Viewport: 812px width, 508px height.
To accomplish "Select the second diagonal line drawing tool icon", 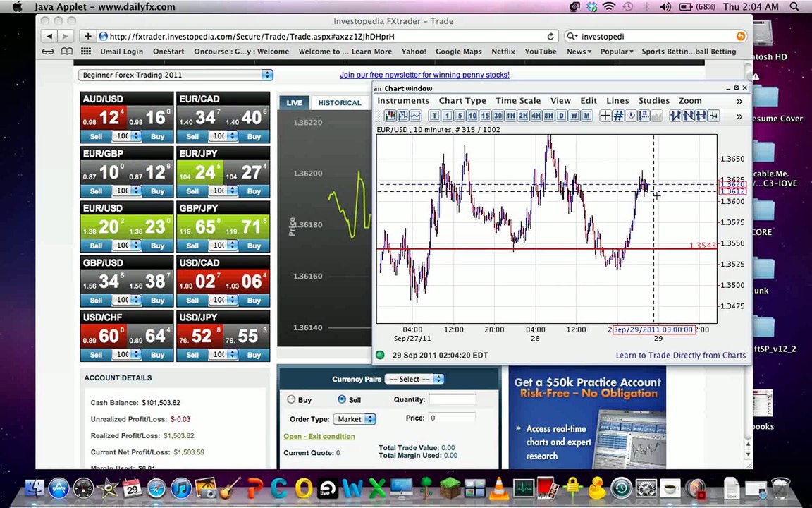I will click(x=689, y=116).
